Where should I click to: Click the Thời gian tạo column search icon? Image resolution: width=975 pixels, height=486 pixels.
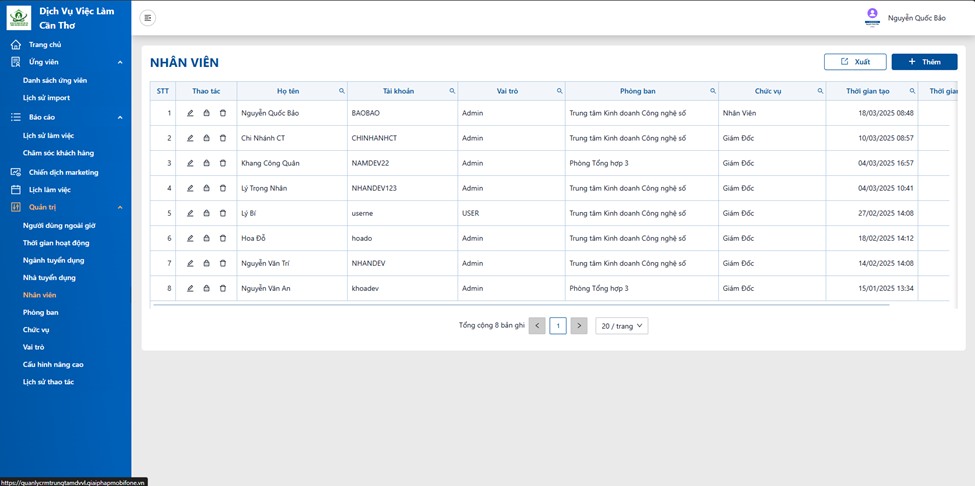[x=912, y=91]
